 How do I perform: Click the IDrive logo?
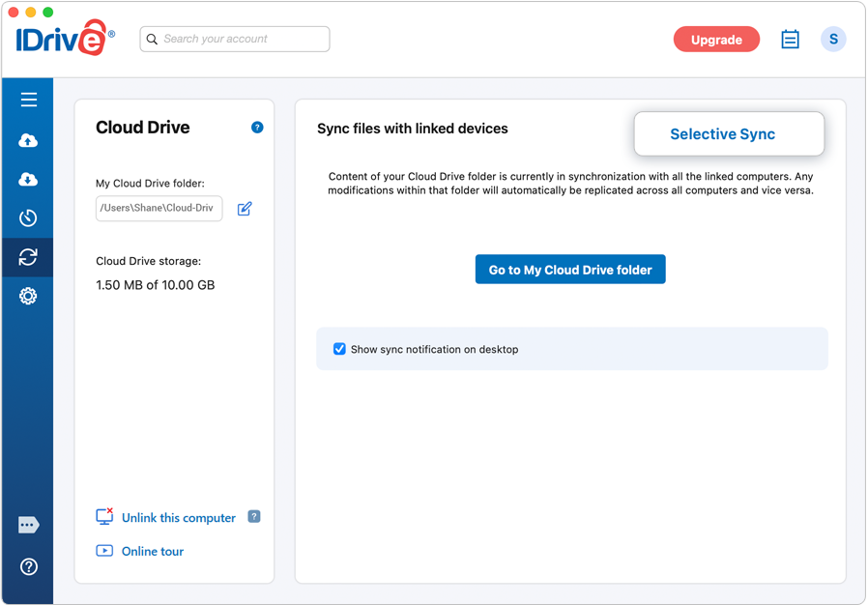pos(66,38)
